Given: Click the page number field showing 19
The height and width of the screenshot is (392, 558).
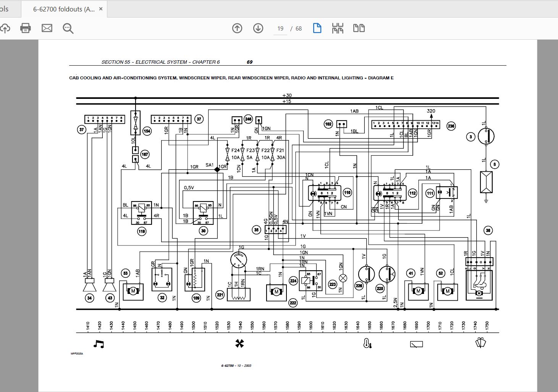Looking at the screenshot, I should pyautogui.click(x=280, y=29).
